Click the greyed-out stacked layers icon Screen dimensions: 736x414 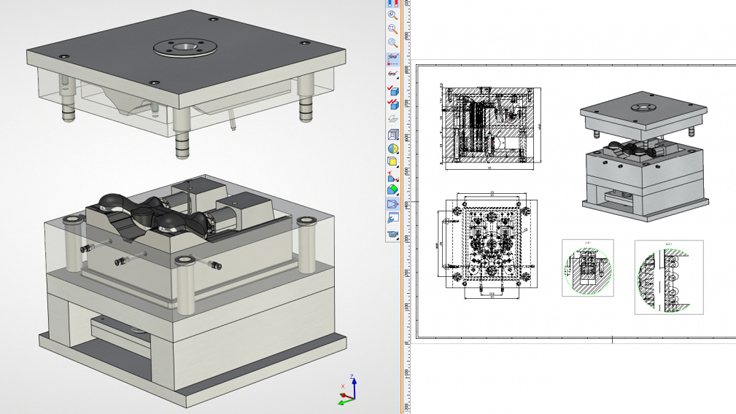pyautogui.click(x=393, y=119)
